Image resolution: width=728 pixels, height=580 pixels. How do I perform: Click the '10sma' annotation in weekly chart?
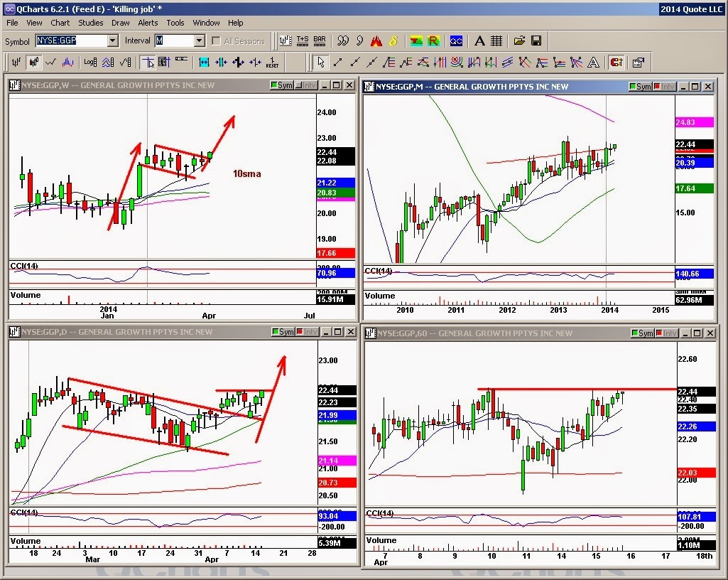[247, 174]
